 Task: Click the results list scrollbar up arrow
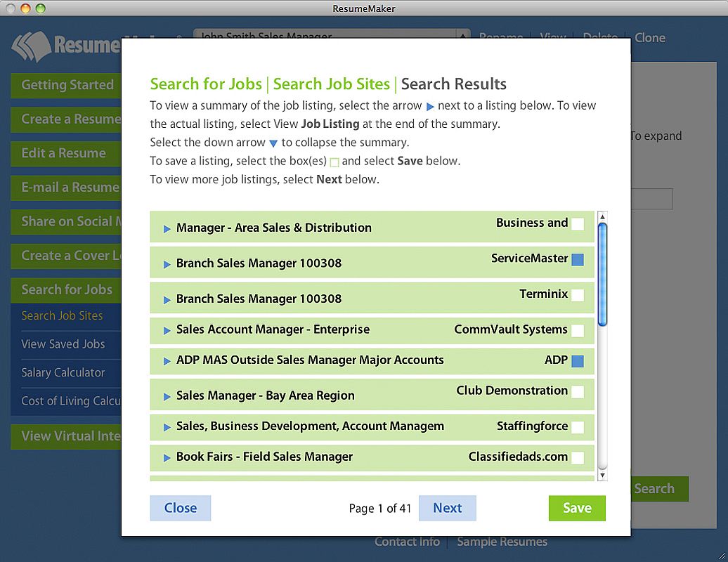[602, 217]
